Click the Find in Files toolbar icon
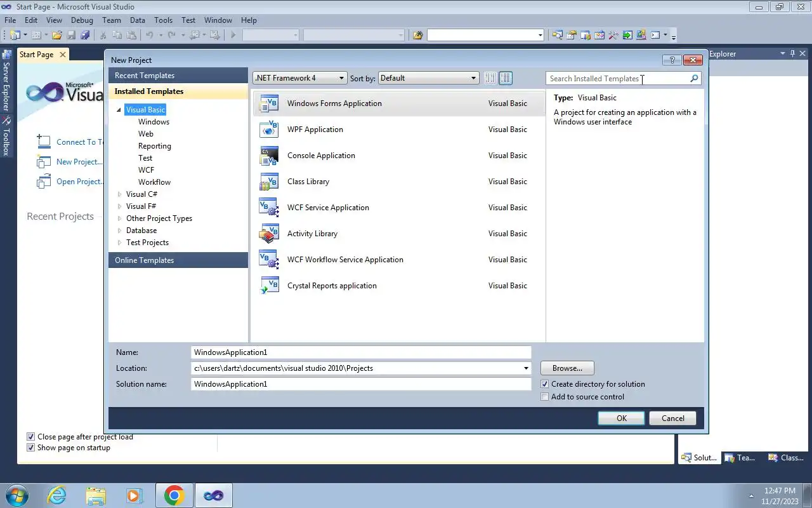Screen dimensions: 812x508 (417, 36)
